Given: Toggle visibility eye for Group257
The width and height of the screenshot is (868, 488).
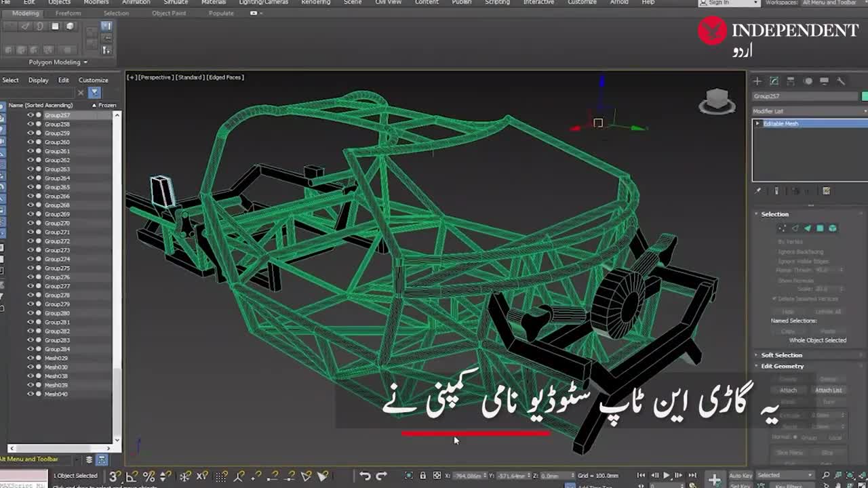Looking at the screenshot, I should 31,115.
